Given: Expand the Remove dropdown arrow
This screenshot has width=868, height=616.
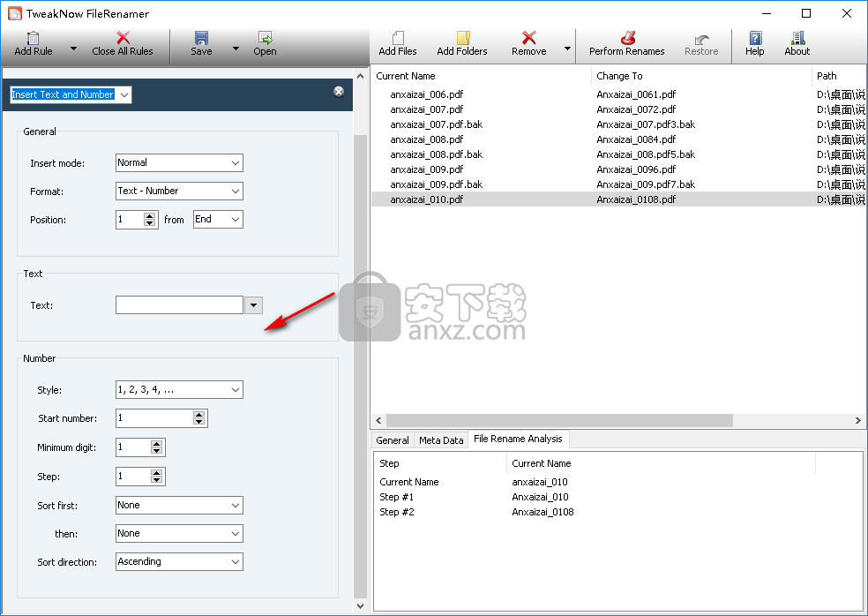Looking at the screenshot, I should pos(567,49).
